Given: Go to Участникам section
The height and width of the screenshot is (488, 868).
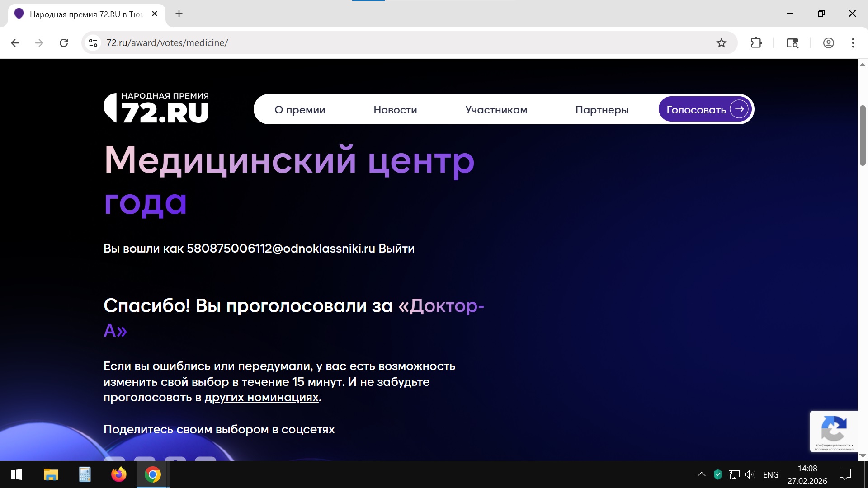Looking at the screenshot, I should click(496, 110).
